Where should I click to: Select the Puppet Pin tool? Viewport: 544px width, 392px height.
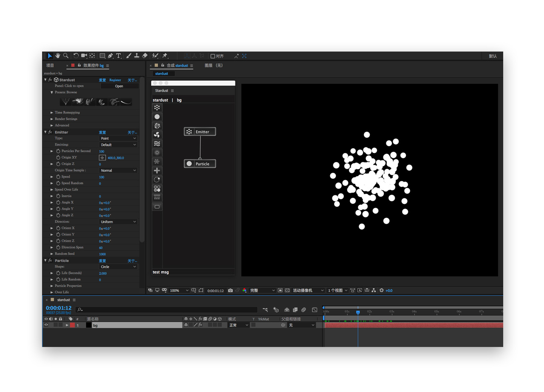pyautogui.click(x=165, y=56)
